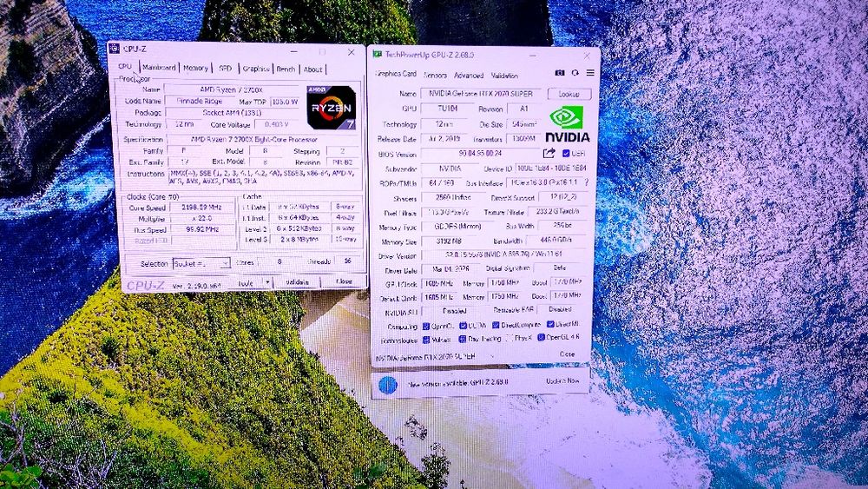Toggle the UEFI checkbox in GPU-Z
This screenshot has height=489, width=868.
566,154
